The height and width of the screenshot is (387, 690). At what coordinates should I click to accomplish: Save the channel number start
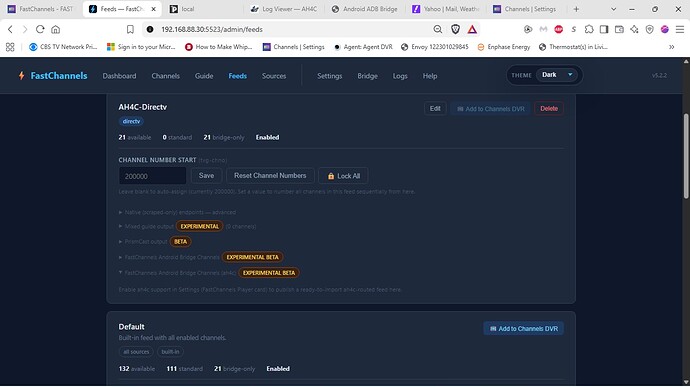point(206,176)
